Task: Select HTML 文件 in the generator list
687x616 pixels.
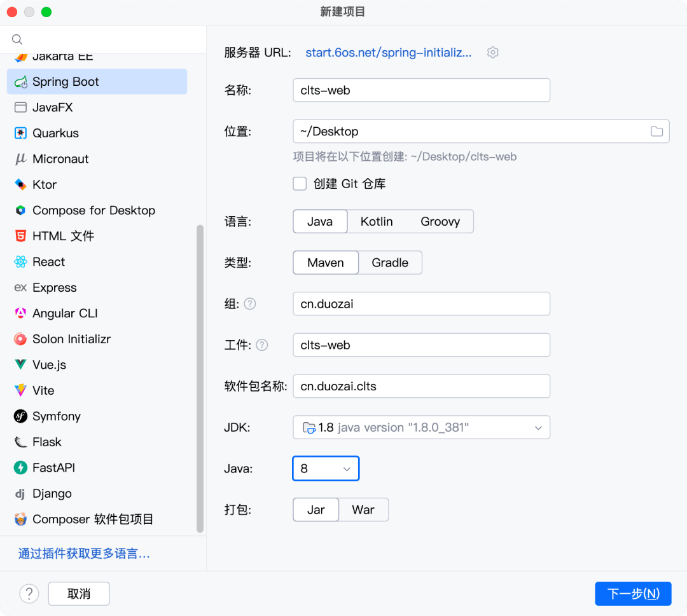Action: (x=97, y=236)
